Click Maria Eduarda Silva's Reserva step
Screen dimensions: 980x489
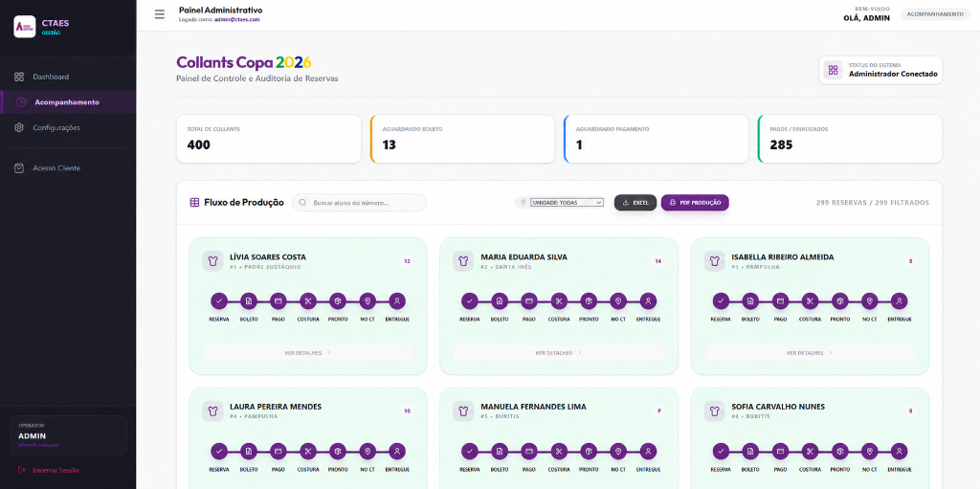click(x=469, y=301)
